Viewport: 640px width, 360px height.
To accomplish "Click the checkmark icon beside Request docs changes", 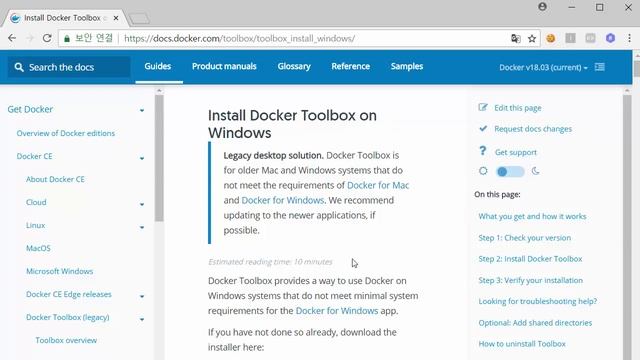I will [x=483, y=129].
